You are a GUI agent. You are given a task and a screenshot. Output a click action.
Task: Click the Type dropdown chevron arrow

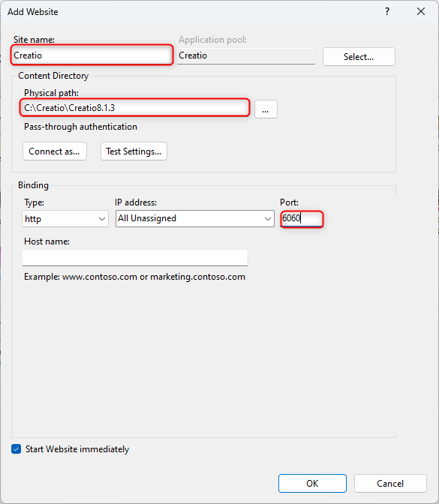[x=102, y=219]
